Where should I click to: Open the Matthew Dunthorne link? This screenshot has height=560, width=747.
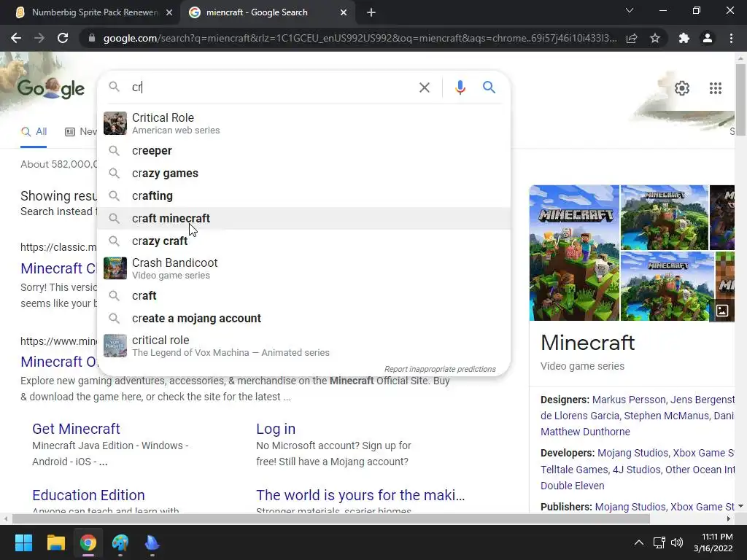click(x=585, y=432)
